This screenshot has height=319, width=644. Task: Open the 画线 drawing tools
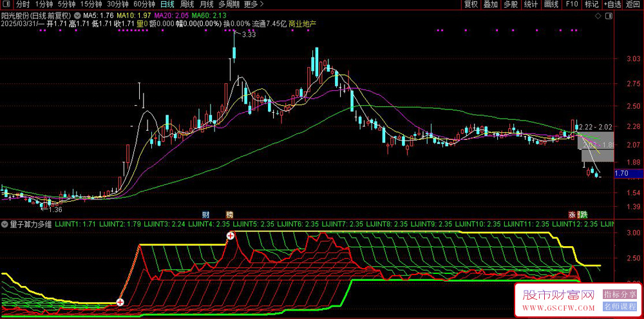(x=551, y=5)
